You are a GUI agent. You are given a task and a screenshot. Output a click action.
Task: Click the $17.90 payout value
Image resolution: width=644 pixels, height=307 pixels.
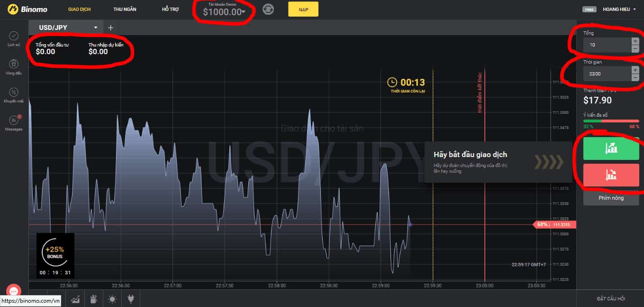click(x=598, y=100)
